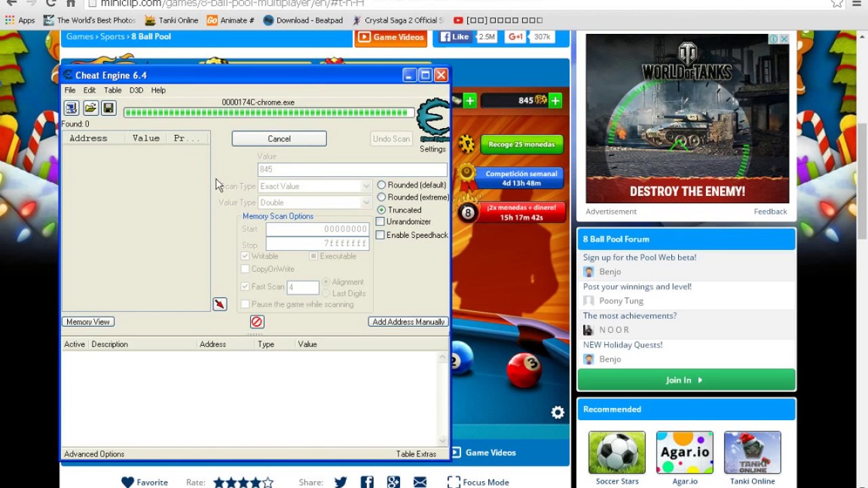Open the Edit menu in Cheat Engine

click(90, 90)
